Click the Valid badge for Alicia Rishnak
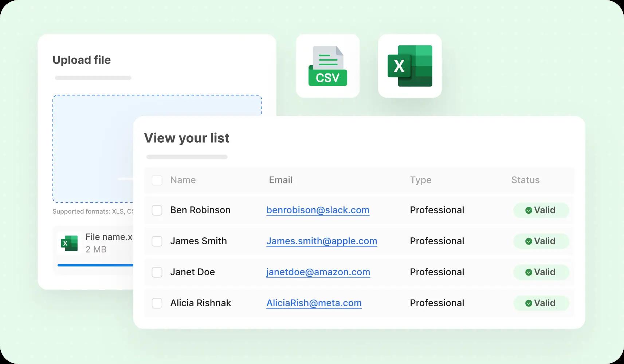 coord(541,303)
